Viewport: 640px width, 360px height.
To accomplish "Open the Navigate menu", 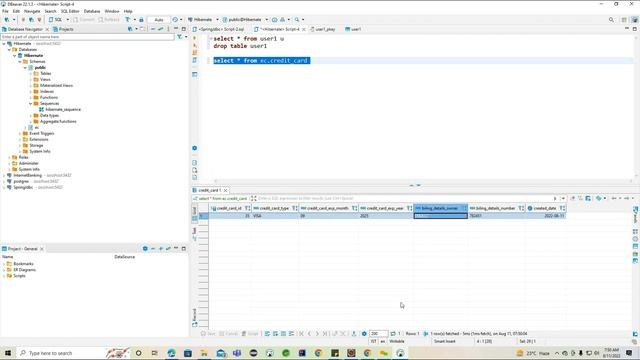I will 32,11.
